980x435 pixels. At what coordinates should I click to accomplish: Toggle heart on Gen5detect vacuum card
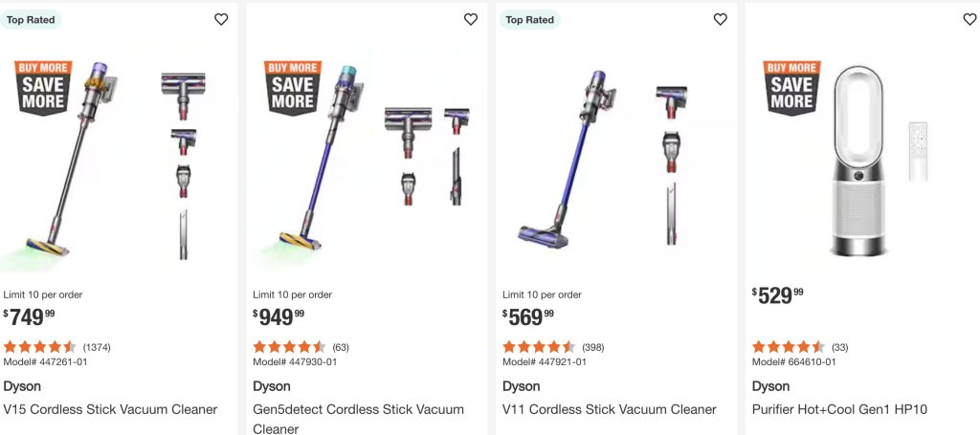471,19
